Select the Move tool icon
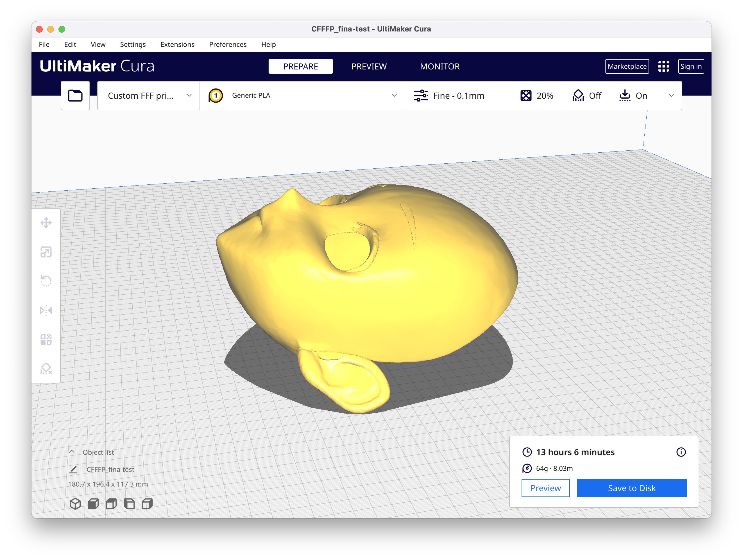The height and width of the screenshot is (560, 743). [46, 223]
